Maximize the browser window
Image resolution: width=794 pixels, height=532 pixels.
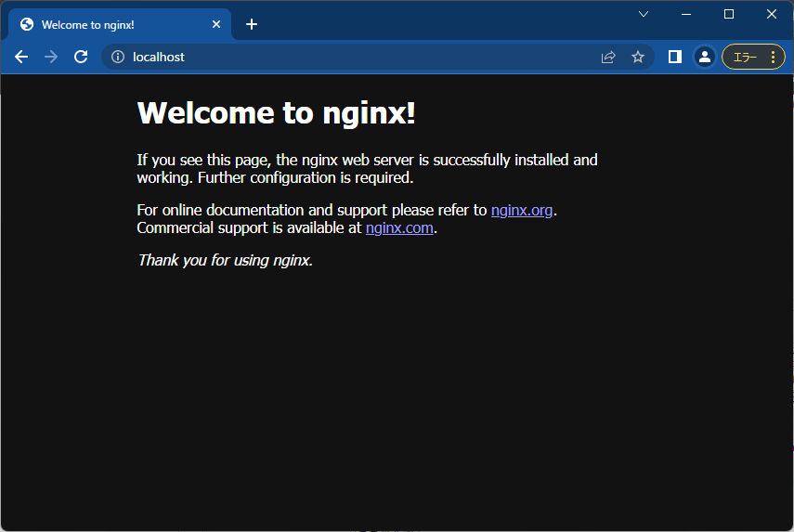click(x=729, y=14)
